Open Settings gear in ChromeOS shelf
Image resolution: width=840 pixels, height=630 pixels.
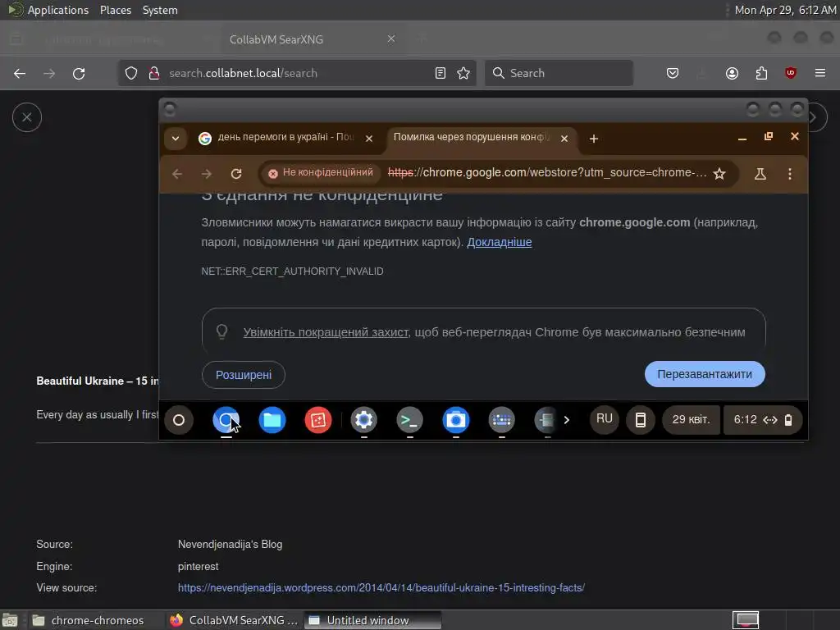click(363, 420)
